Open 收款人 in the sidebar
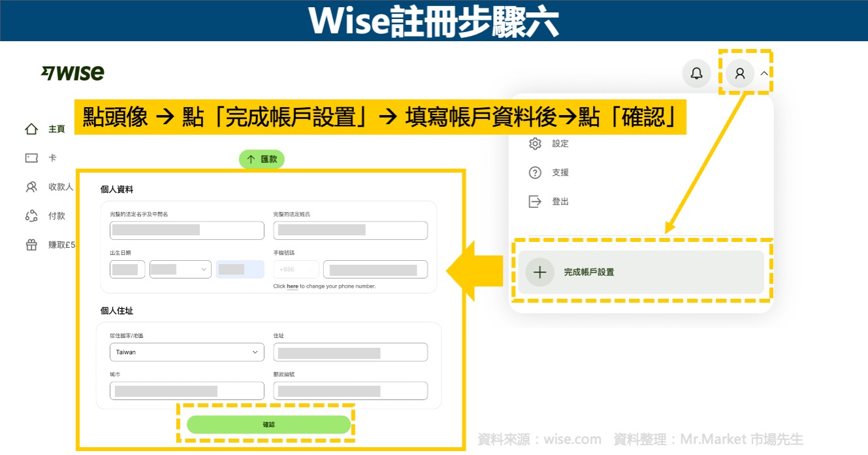The width and height of the screenshot is (868, 455). (61, 187)
